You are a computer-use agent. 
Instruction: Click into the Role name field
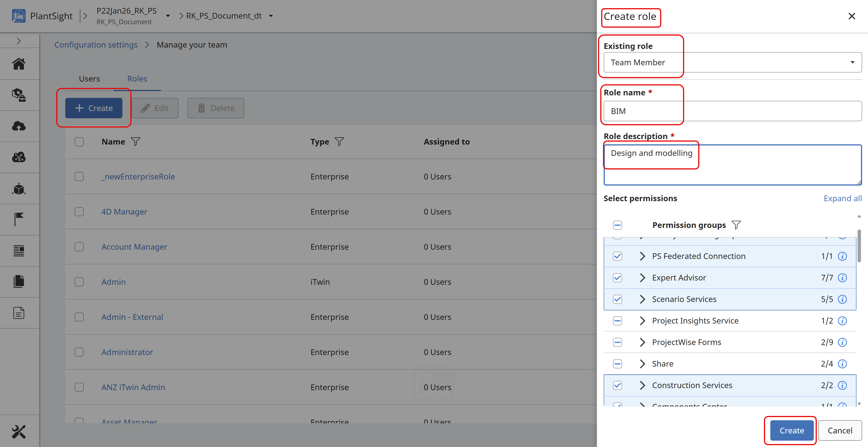click(732, 111)
